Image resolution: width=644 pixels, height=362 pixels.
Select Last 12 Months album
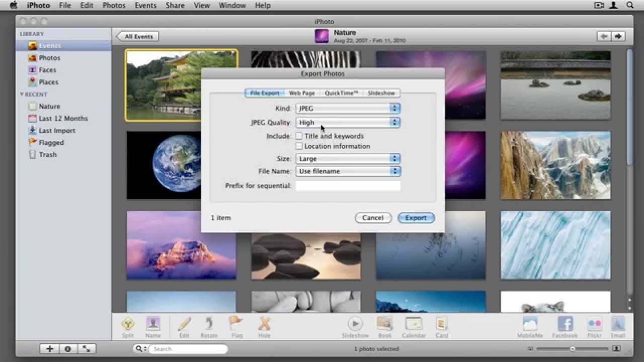click(x=63, y=118)
